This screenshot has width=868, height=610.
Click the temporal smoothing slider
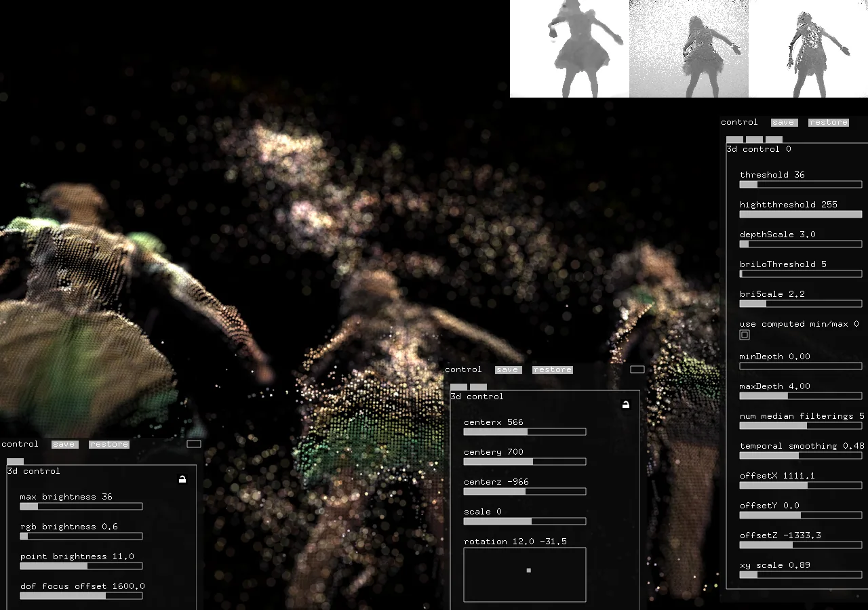[800, 455]
